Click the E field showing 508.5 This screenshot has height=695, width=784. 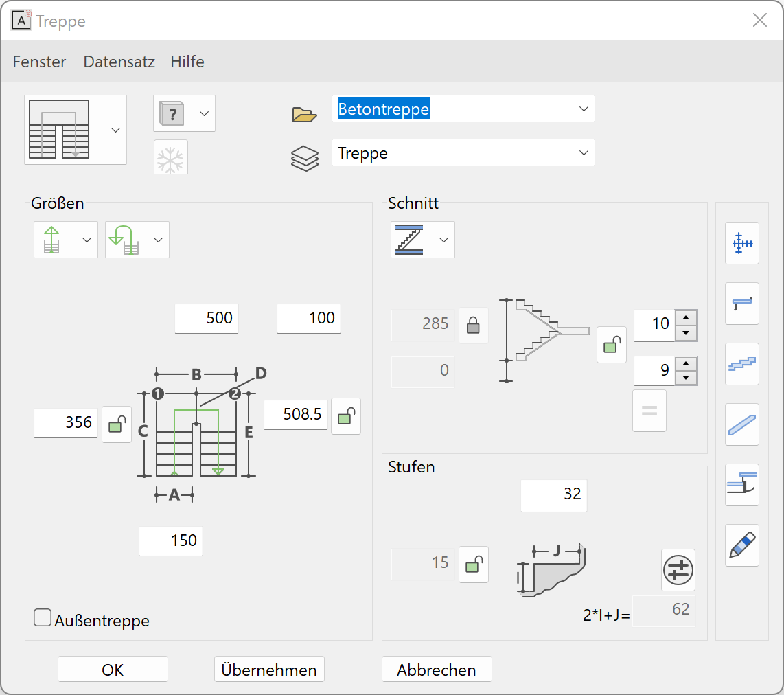[x=295, y=414]
